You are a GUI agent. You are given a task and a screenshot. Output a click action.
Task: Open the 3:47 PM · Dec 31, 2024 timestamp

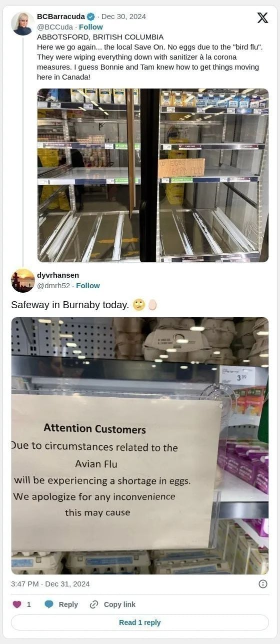point(50,584)
